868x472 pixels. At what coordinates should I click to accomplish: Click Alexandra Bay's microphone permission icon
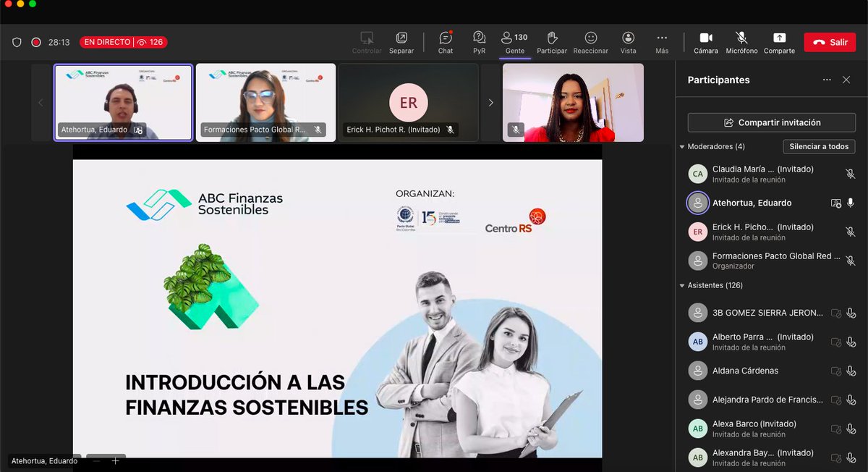851,458
